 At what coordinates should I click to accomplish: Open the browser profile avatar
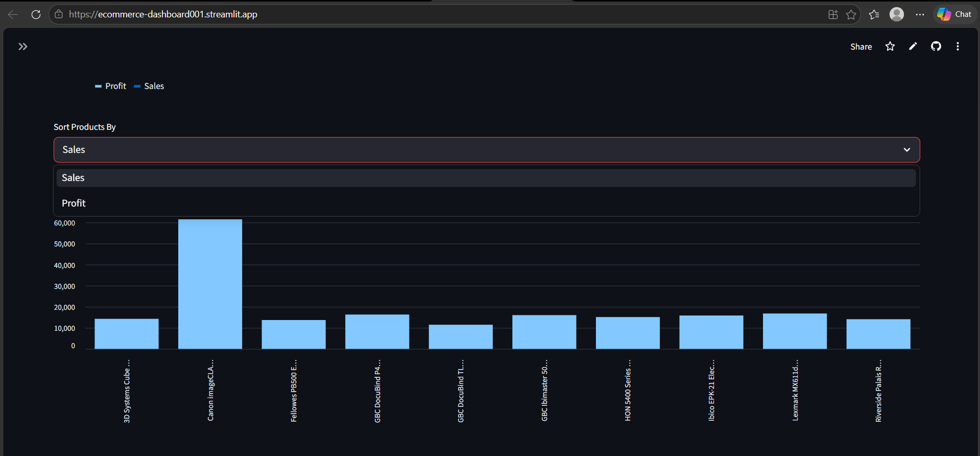[897, 14]
